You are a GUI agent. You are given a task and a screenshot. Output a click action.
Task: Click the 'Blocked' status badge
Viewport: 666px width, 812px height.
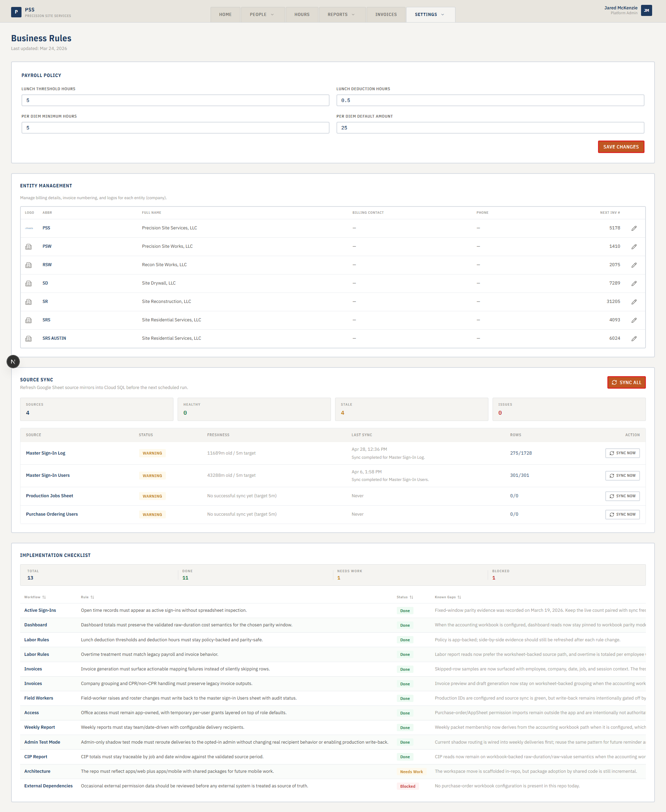(408, 786)
